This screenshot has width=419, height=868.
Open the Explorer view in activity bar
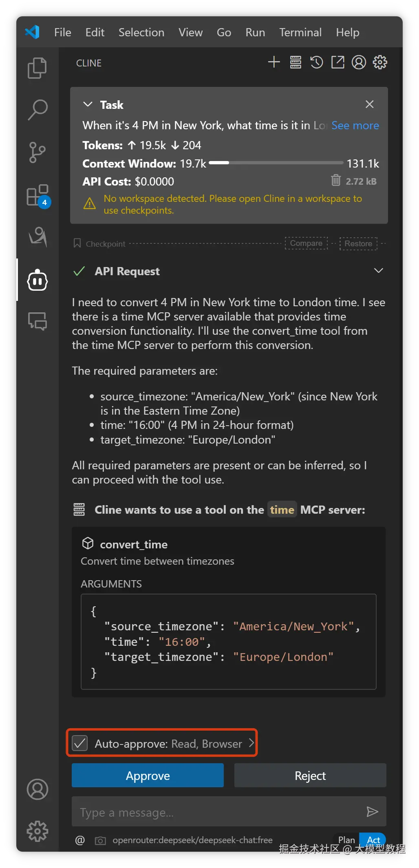[37, 68]
